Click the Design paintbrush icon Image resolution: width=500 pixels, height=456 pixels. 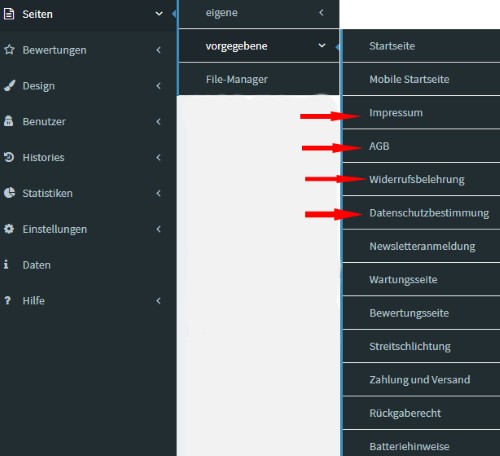point(9,86)
